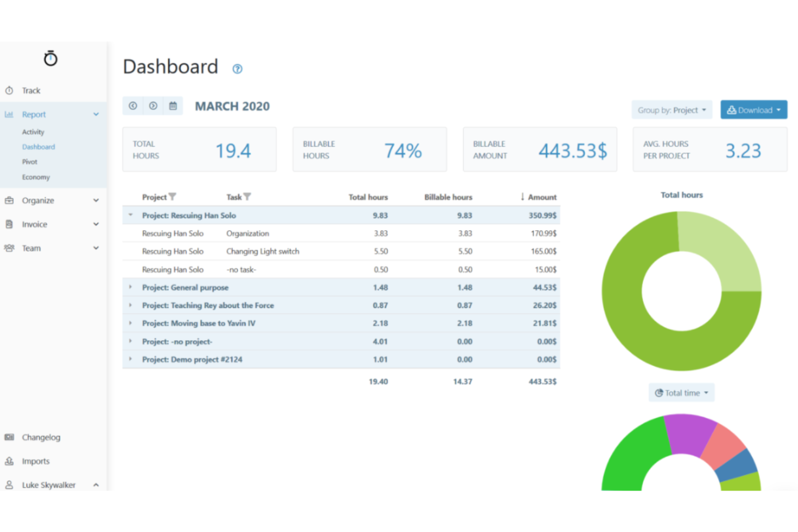Click the Organize briefcase icon
Screen dimensions: 798x532
click(9, 201)
